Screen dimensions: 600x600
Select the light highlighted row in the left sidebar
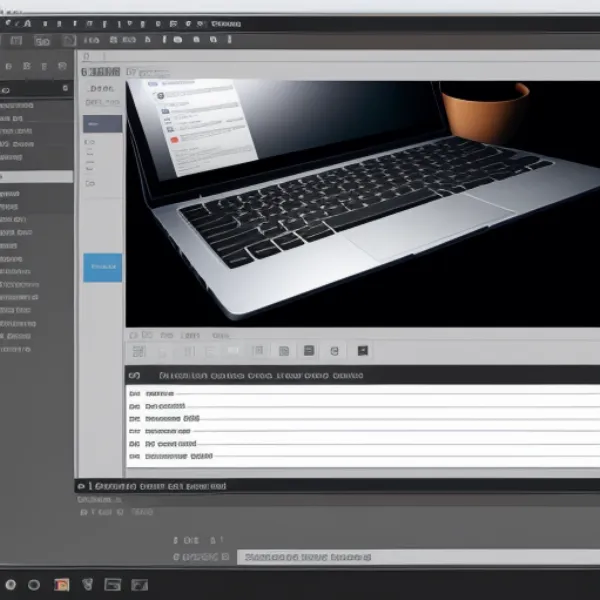[x=36, y=176]
